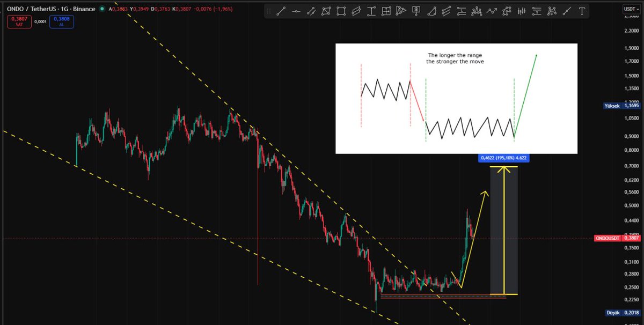The width and height of the screenshot is (644, 325).
Task: Select the Flat Top/Bottom channel tool
Action: pyautogui.click(x=447, y=11)
